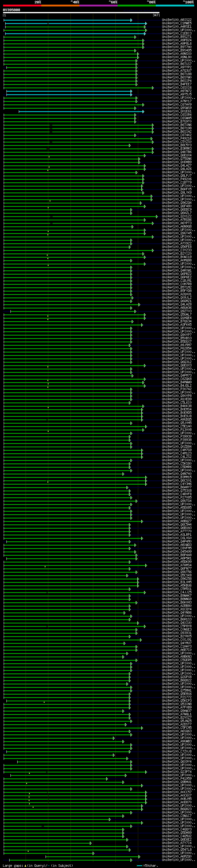Open hit UniRef100_C1EBI3
This screenshot has height=868, width=197.
pos(177,33)
